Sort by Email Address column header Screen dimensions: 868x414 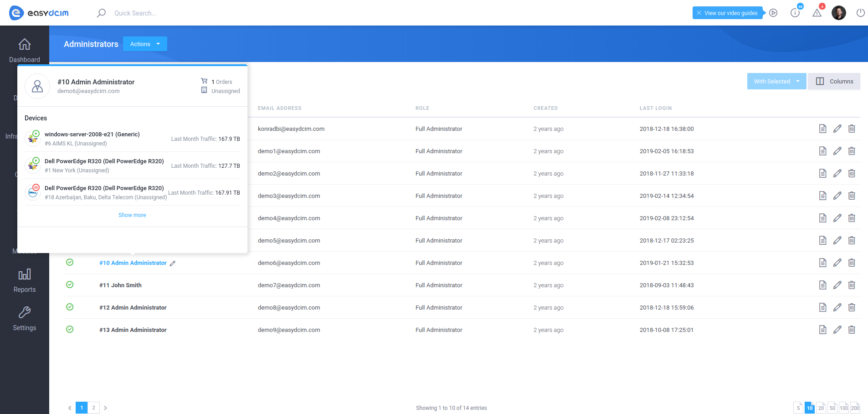tap(280, 108)
